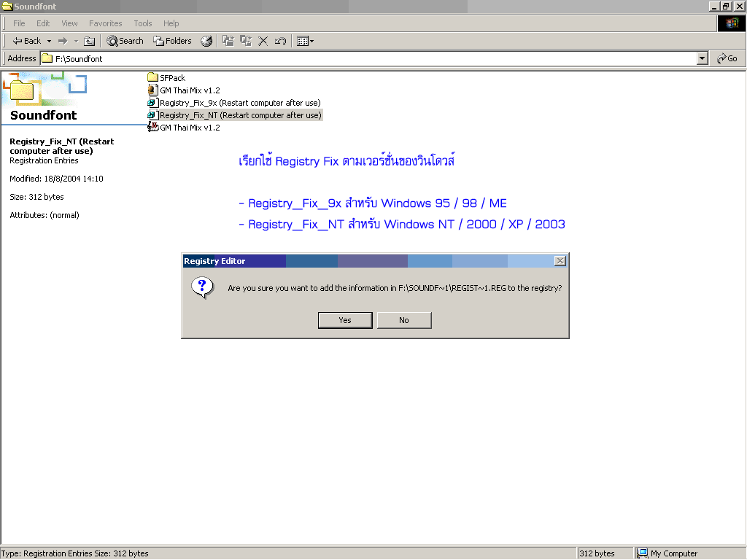Click the large Soundfont folder graphic
This screenshot has width=747, height=560.
(22, 90)
